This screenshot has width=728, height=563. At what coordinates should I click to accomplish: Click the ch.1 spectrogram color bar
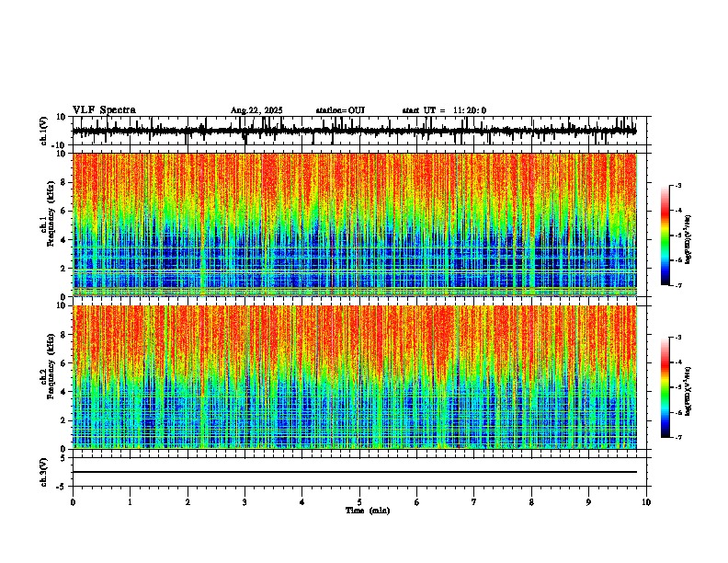(x=665, y=236)
